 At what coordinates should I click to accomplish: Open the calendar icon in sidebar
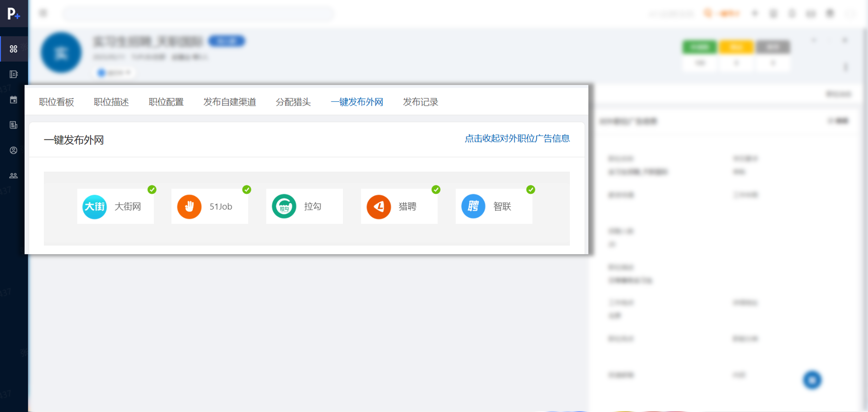[14, 100]
